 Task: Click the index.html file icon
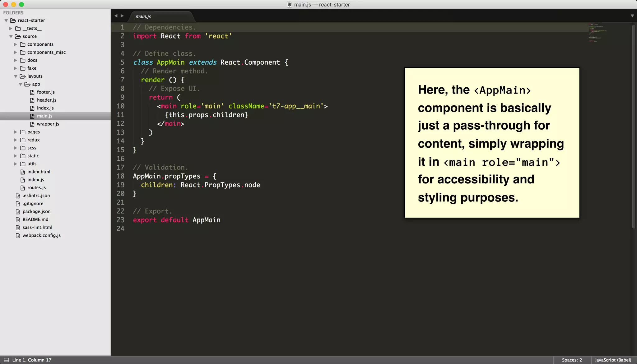pyautogui.click(x=23, y=172)
